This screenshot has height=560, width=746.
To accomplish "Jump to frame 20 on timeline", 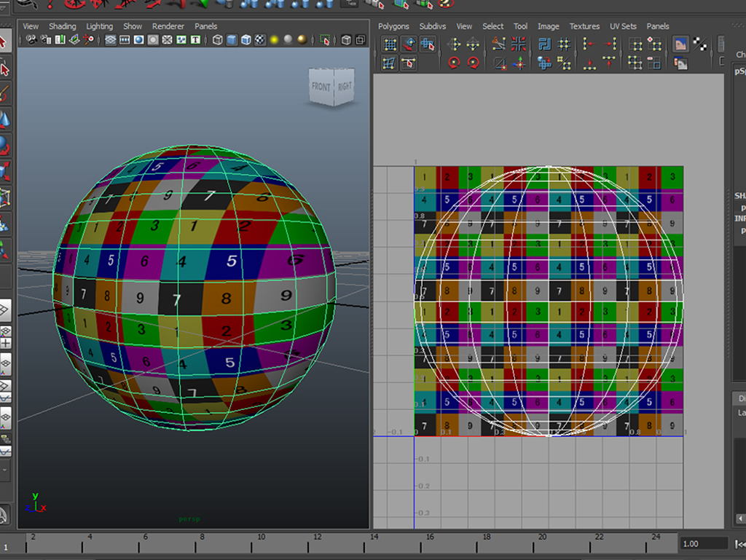I will 542,543.
